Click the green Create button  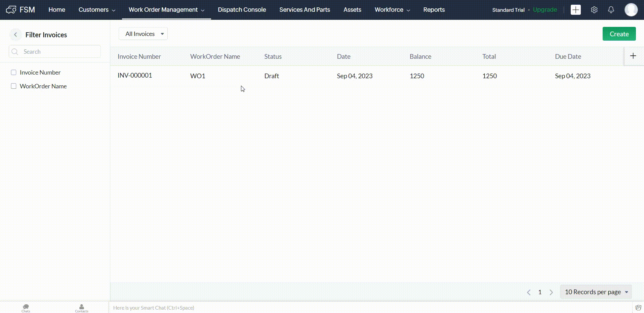(x=619, y=34)
